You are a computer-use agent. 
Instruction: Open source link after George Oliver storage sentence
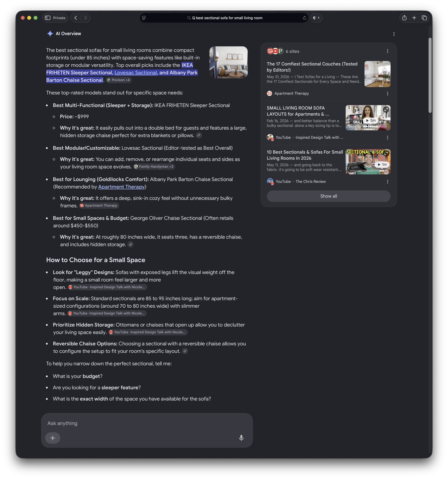(x=130, y=245)
